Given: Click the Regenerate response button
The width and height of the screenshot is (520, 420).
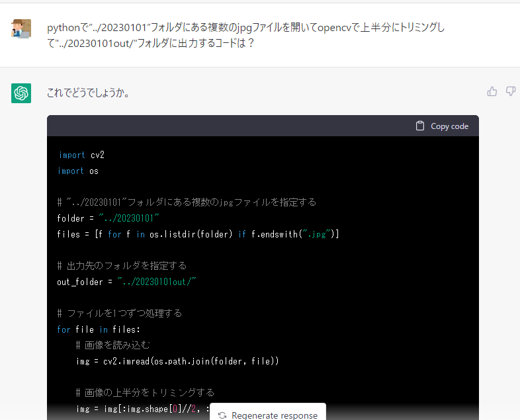Looking at the screenshot, I should click(x=268, y=413).
